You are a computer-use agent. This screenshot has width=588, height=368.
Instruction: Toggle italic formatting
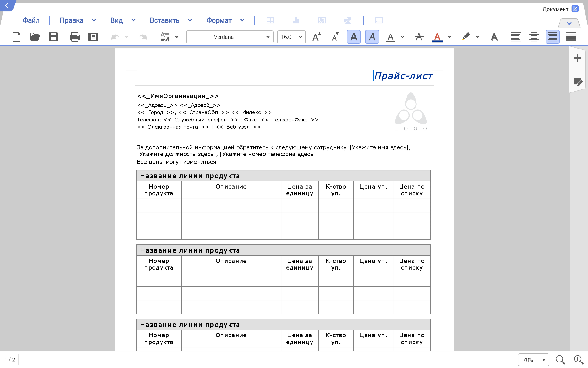coord(372,37)
